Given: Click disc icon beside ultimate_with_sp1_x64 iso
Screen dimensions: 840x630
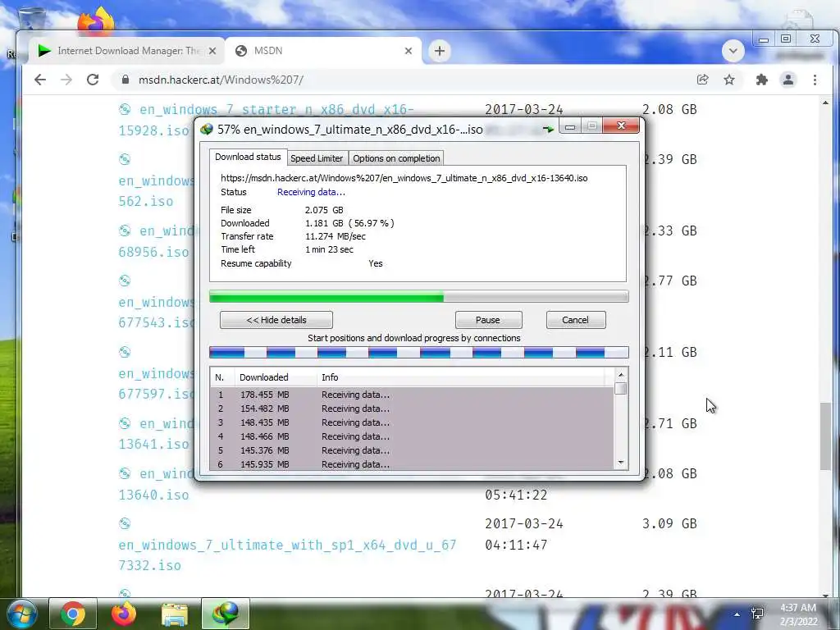Looking at the screenshot, I should click(x=125, y=523).
